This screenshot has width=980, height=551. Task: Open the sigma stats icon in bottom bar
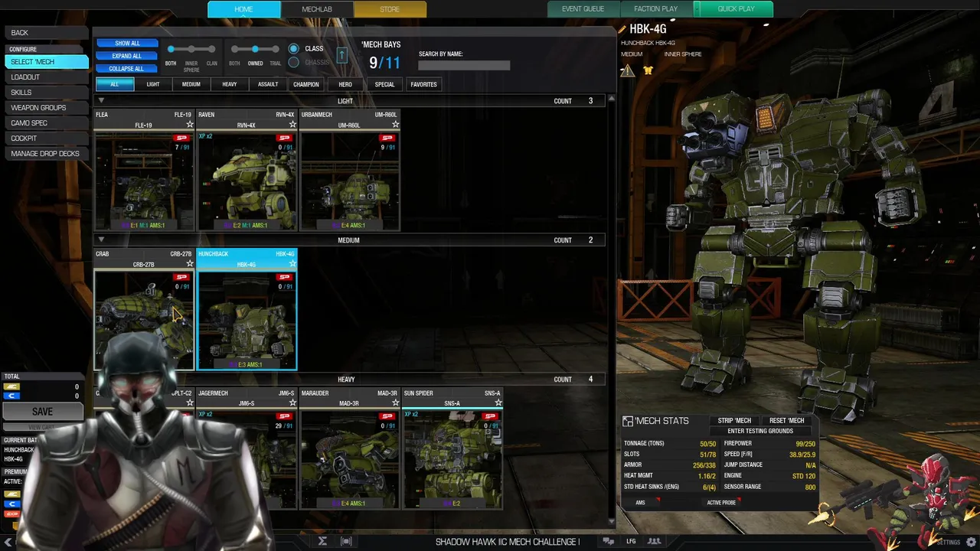click(322, 541)
